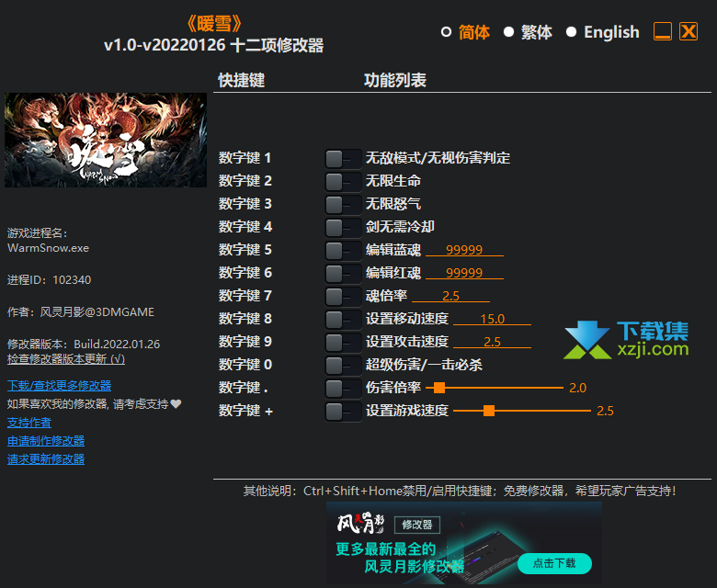Enable 设置游戏速度 toggle

[343, 412]
